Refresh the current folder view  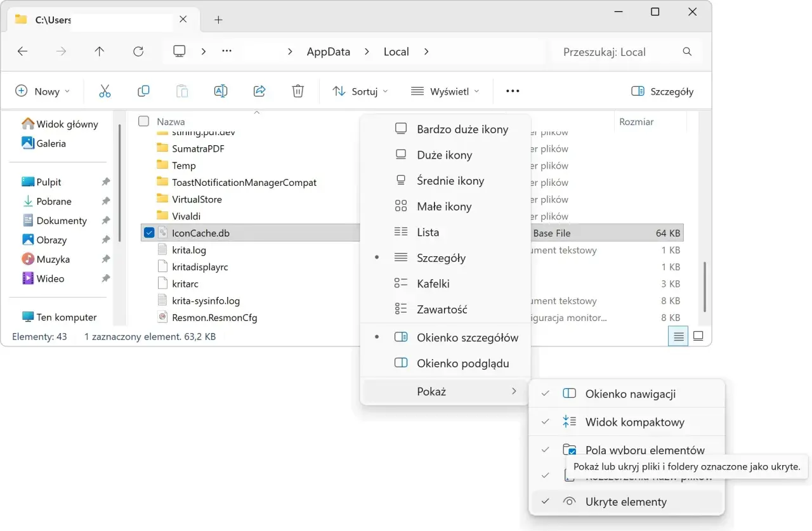coord(138,51)
